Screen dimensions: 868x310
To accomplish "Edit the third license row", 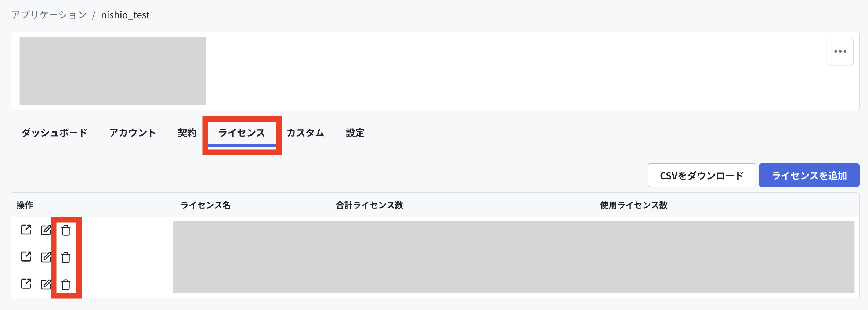I will (46, 284).
